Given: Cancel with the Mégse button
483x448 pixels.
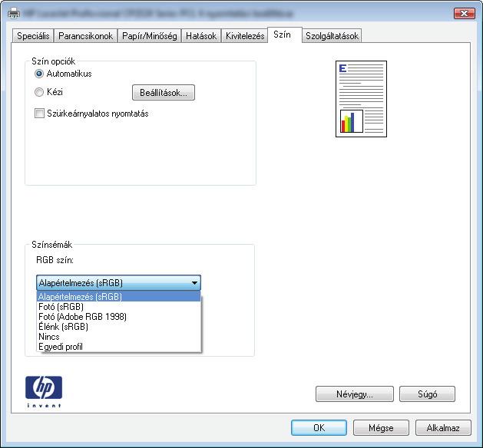Looking at the screenshot, I should click(x=381, y=428).
